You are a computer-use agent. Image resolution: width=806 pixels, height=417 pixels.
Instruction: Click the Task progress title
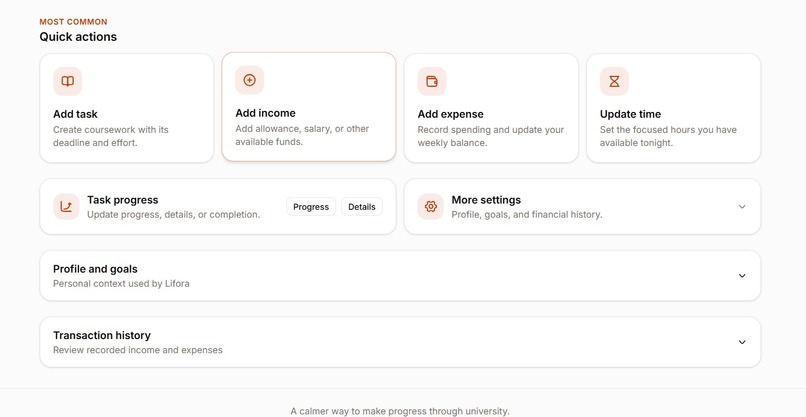122,200
